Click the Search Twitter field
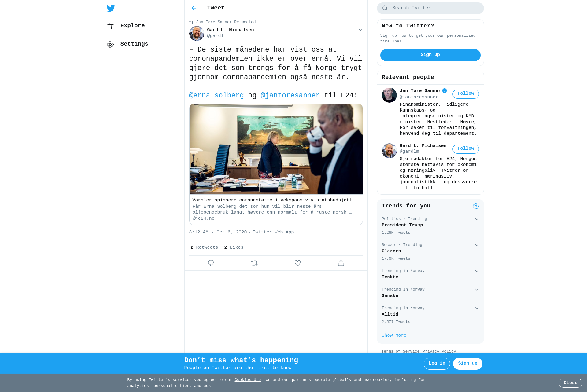Screen dimensions: 587x392 (x=430, y=8)
